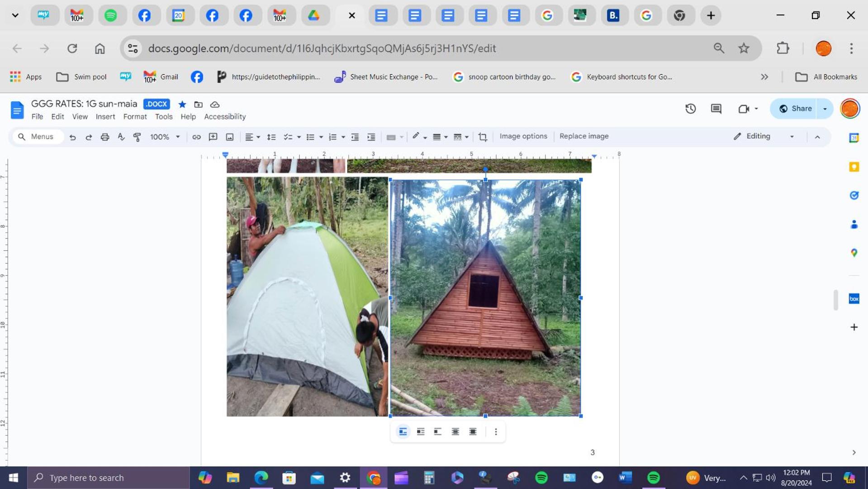Open the Format menu
This screenshot has width=868, height=489.
click(135, 117)
